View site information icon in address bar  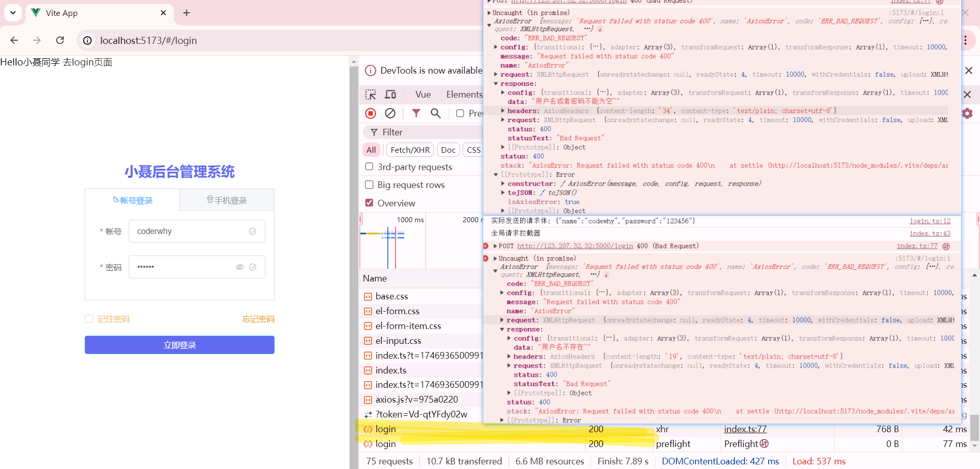coord(88,40)
